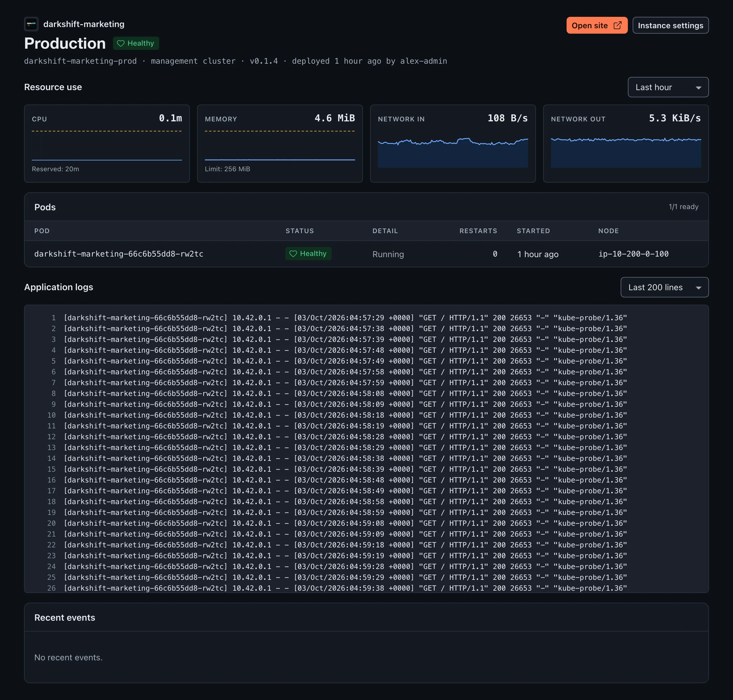
Task: Click the Network Out chart
Action: coord(625,152)
